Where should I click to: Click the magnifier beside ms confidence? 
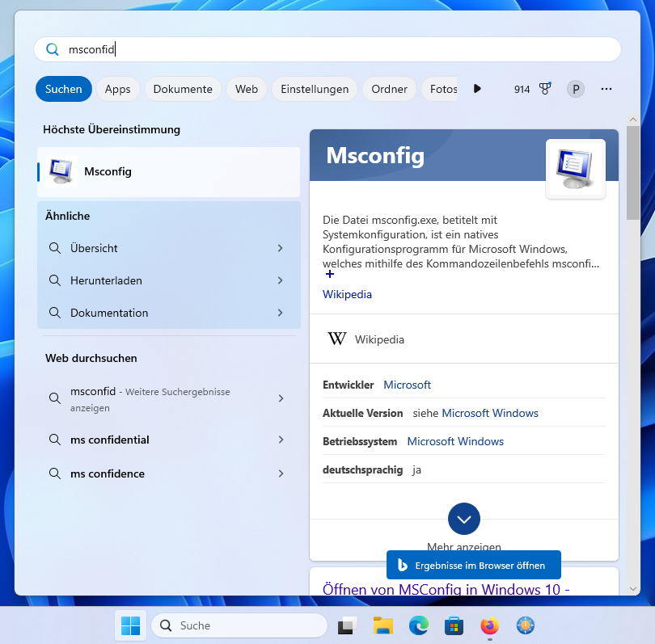point(55,474)
